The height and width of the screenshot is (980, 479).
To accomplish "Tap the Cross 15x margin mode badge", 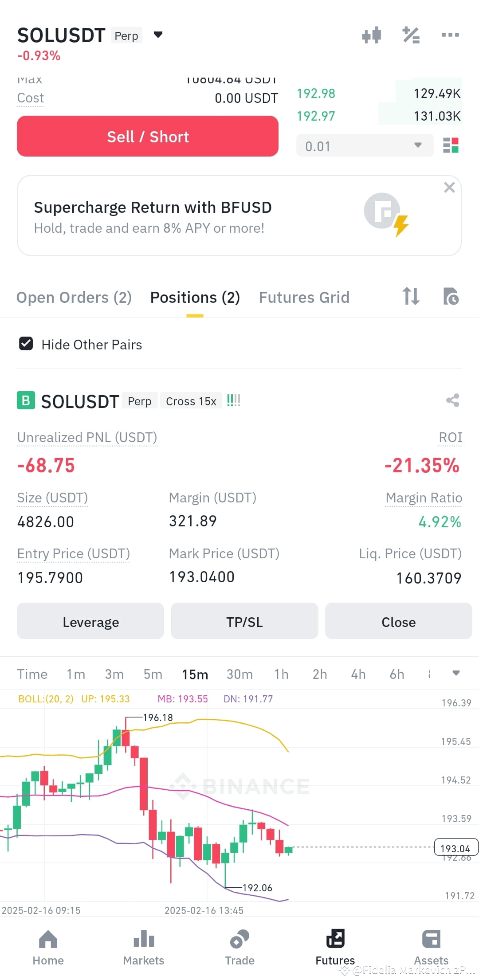I will 191,401.
